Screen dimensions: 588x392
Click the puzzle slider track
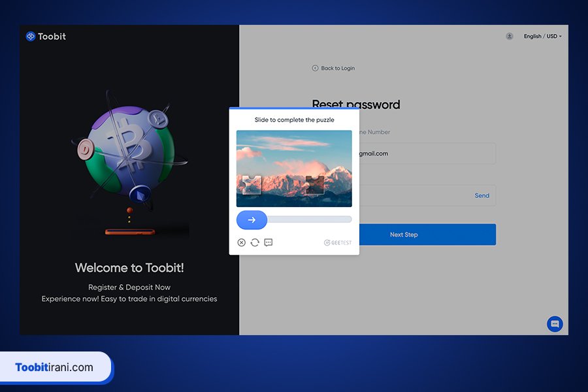pos(307,220)
